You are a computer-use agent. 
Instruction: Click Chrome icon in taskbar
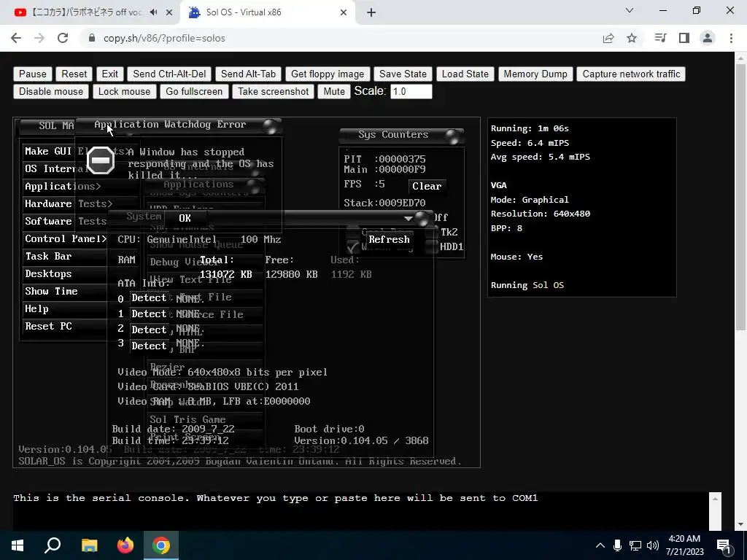[x=161, y=545]
